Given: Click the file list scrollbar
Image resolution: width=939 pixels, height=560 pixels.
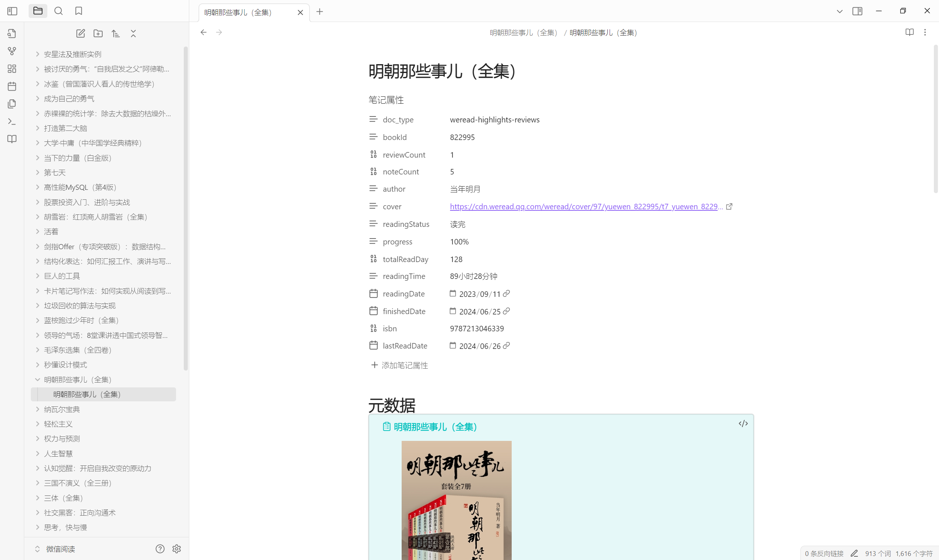Looking at the screenshot, I should [185, 207].
